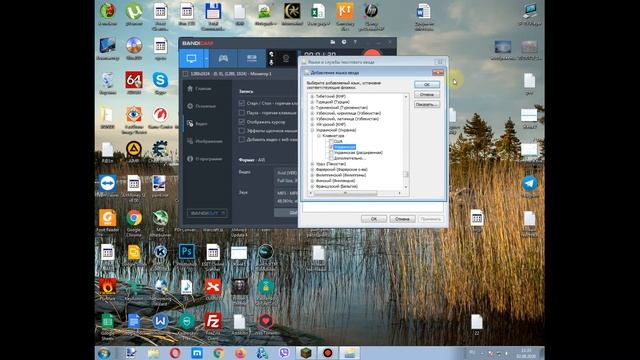Click the BANDICUT link button in Bandicam
Viewport: 640px width, 360px height.
pyautogui.click(x=207, y=213)
